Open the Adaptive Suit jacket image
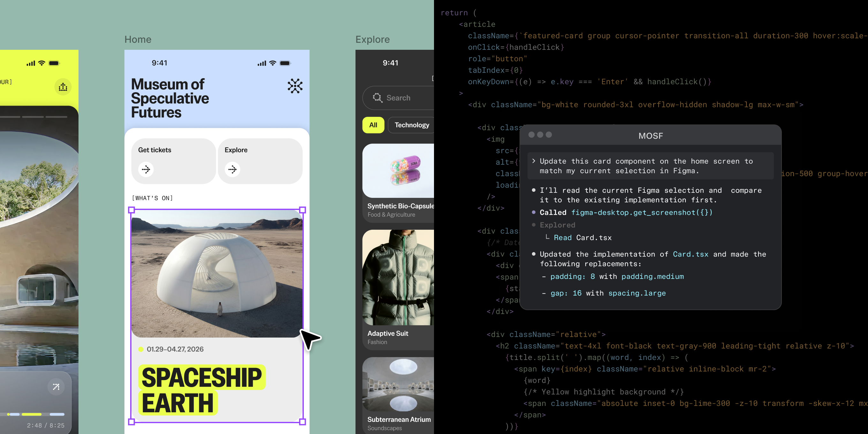The image size is (868, 434). (398, 278)
